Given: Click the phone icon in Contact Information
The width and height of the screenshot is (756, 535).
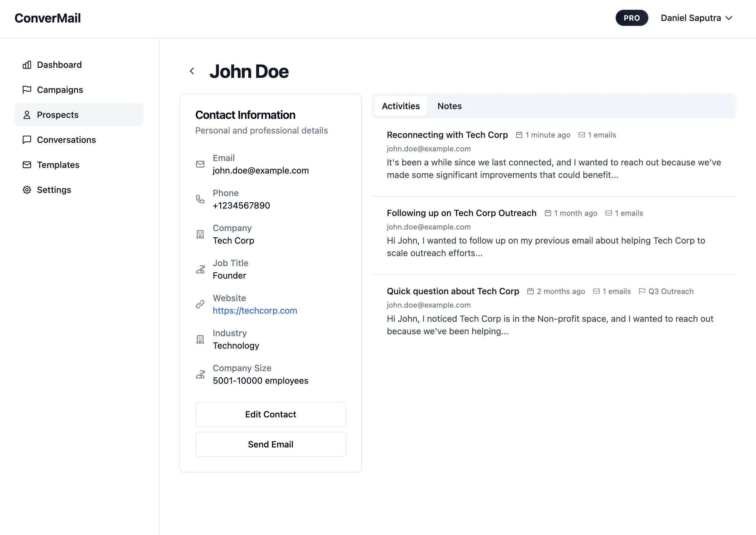Looking at the screenshot, I should coord(200,199).
